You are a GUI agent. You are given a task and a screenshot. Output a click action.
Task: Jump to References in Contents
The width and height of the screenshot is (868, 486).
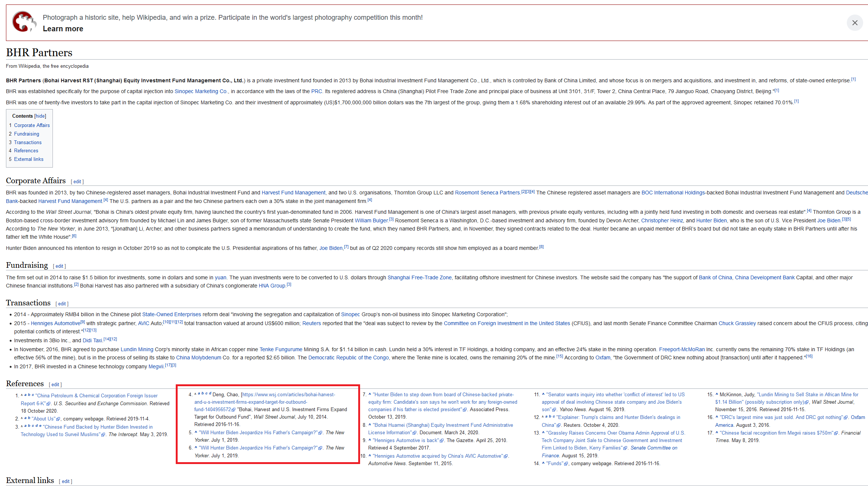point(26,151)
